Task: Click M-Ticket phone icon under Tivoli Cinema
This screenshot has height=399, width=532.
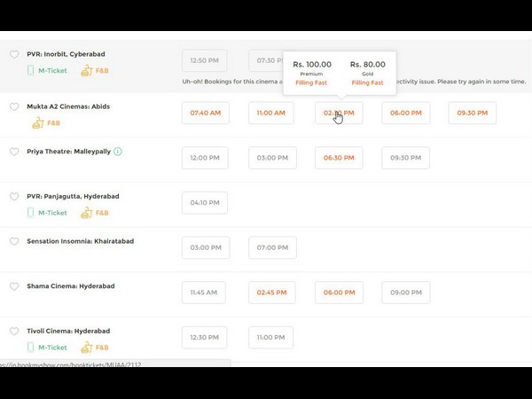Action: (x=30, y=348)
